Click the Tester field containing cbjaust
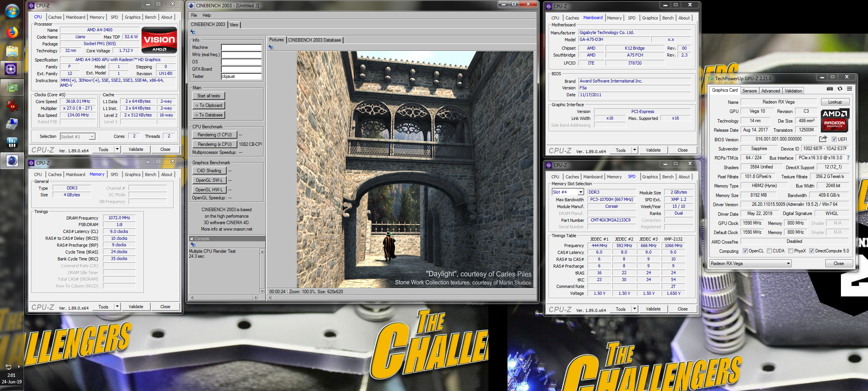The width and height of the screenshot is (868, 391). coord(242,76)
